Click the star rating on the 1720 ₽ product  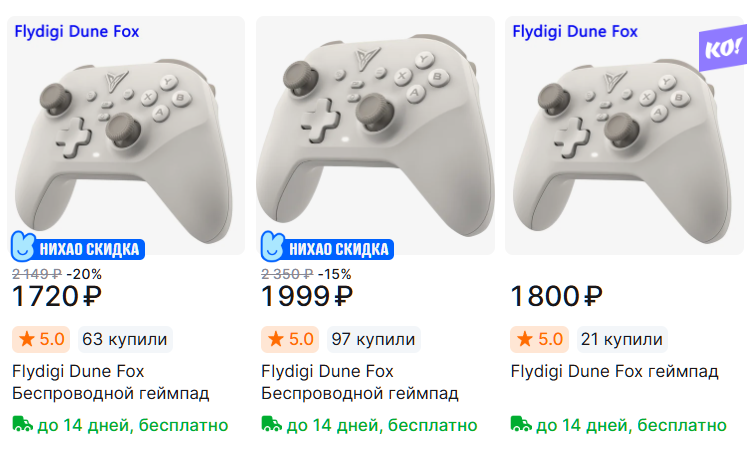coord(40,339)
